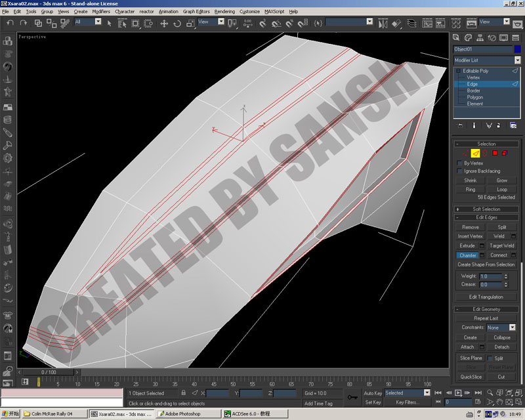Screen dimensions: 525x420
Task: Select Polygon sub-object level icon
Action: point(495,154)
